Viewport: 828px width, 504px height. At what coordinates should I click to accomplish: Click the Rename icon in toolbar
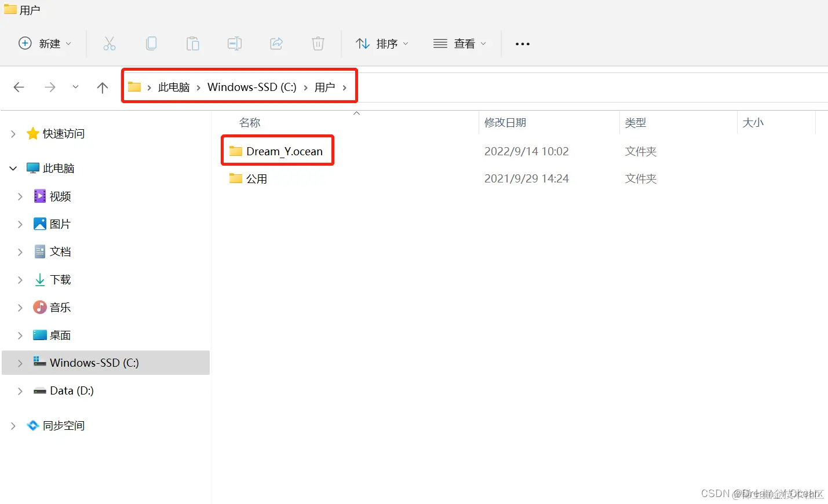pyautogui.click(x=235, y=43)
